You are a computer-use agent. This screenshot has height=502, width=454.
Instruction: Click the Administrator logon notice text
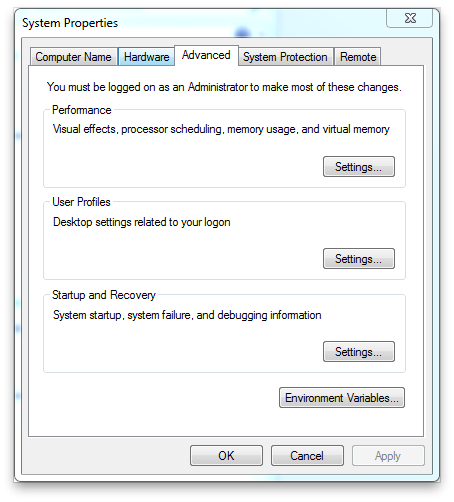click(x=224, y=87)
